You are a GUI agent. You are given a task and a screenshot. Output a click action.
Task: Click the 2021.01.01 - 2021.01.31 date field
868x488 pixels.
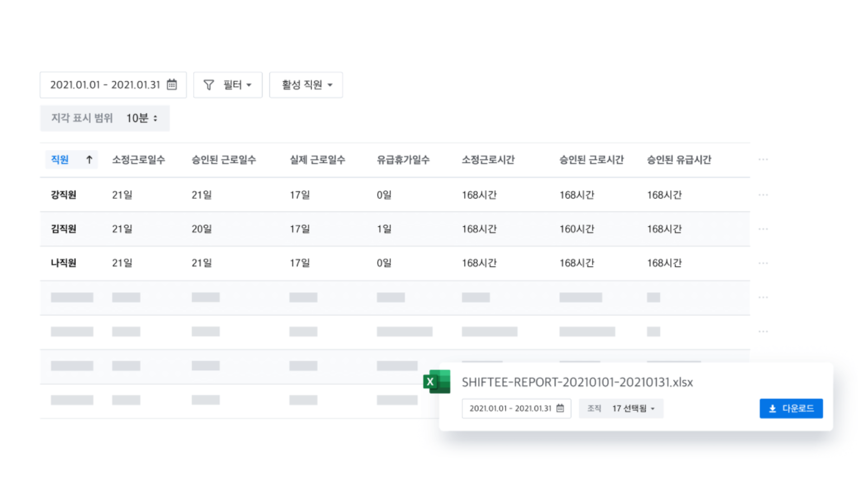tap(105, 85)
